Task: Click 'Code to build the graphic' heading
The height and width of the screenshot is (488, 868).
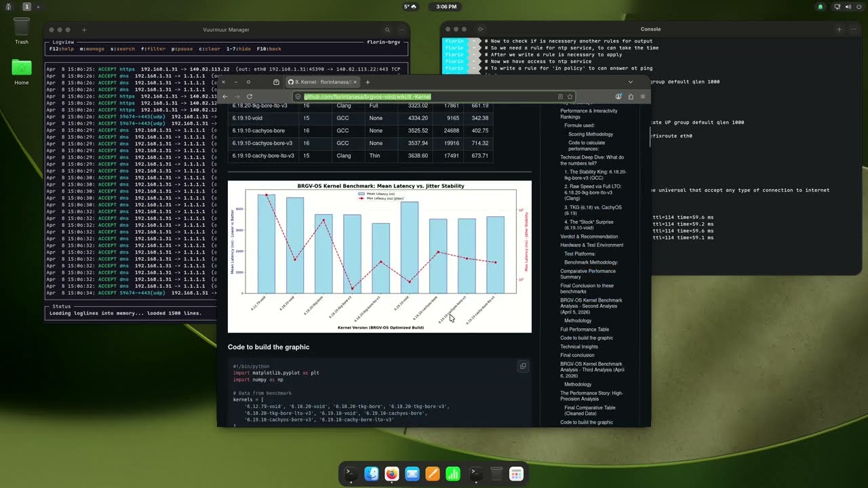Action: point(269,347)
